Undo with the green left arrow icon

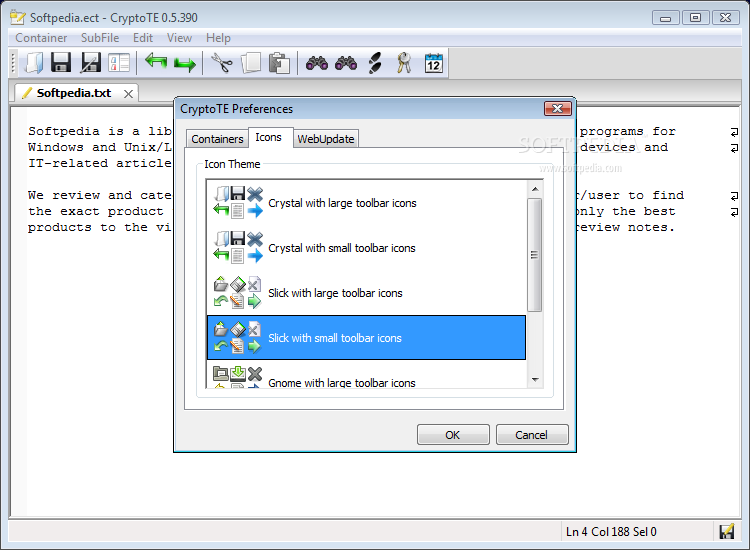click(156, 61)
